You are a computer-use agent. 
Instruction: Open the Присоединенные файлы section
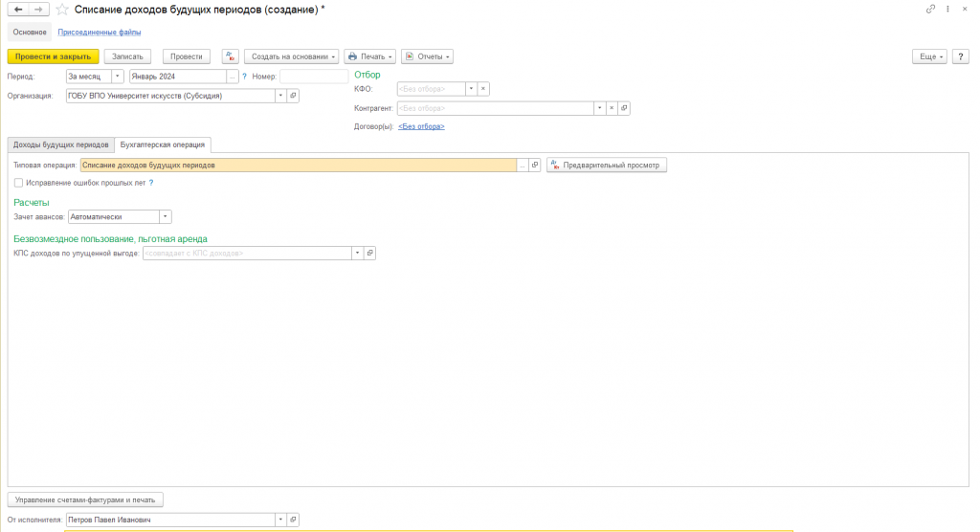pyautogui.click(x=100, y=32)
